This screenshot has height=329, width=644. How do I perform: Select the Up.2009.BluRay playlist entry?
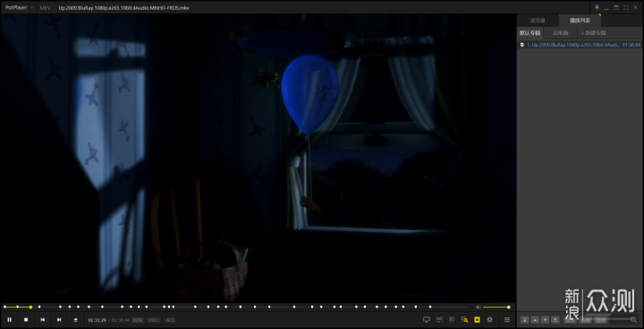(580, 45)
